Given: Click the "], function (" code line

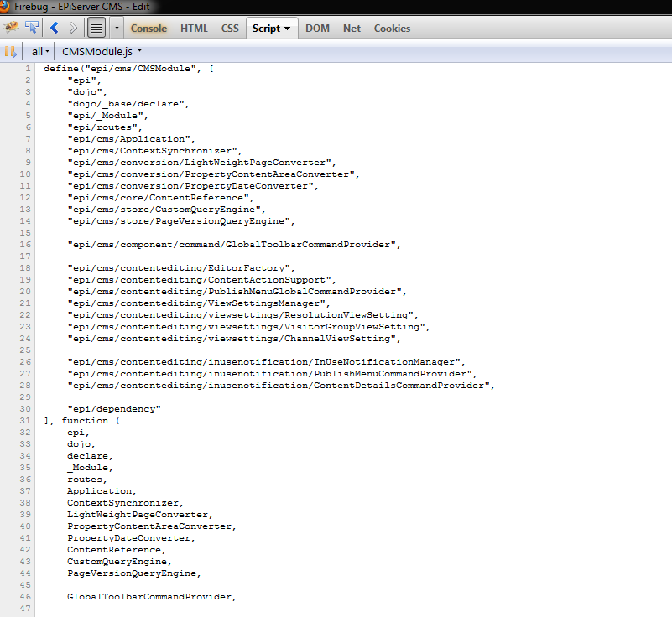Looking at the screenshot, I should click(81, 421).
